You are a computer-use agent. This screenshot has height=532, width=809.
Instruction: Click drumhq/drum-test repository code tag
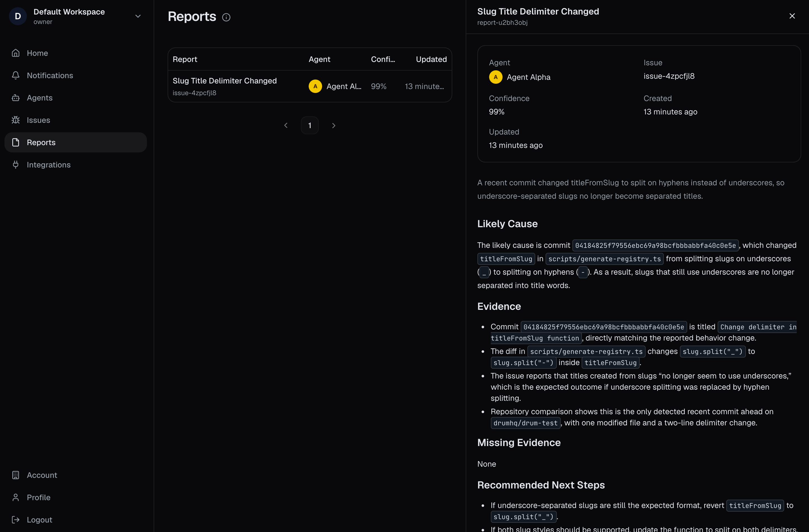(x=525, y=423)
